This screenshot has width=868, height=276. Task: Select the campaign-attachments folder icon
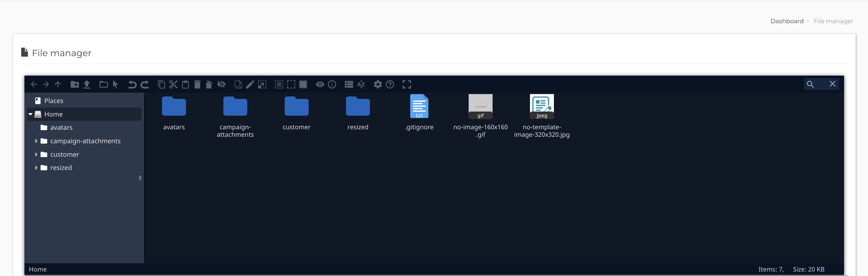point(235,106)
